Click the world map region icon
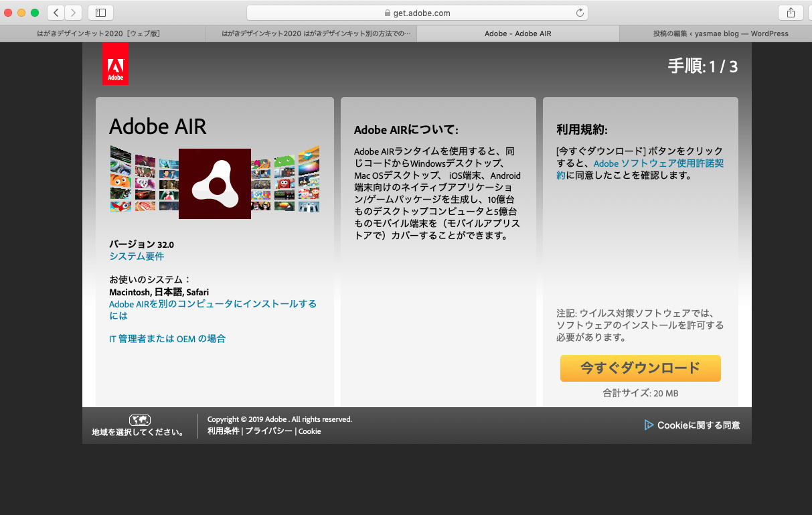The height and width of the screenshot is (515, 812). (x=139, y=420)
